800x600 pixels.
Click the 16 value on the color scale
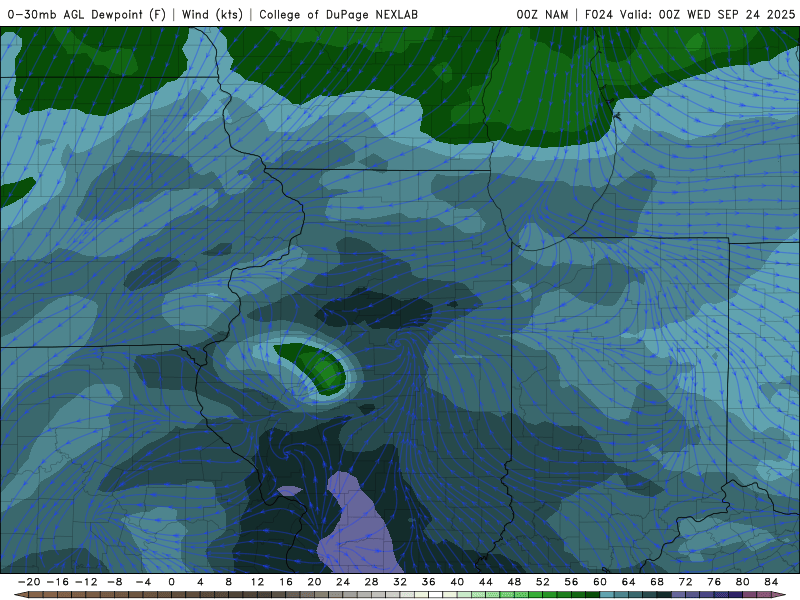(x=286, y=582)
